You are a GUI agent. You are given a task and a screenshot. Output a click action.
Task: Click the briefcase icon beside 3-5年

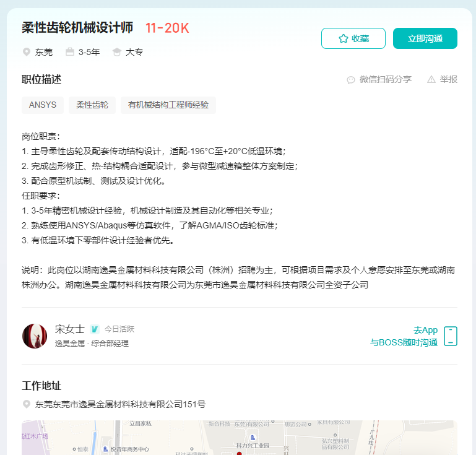point(70,51)
